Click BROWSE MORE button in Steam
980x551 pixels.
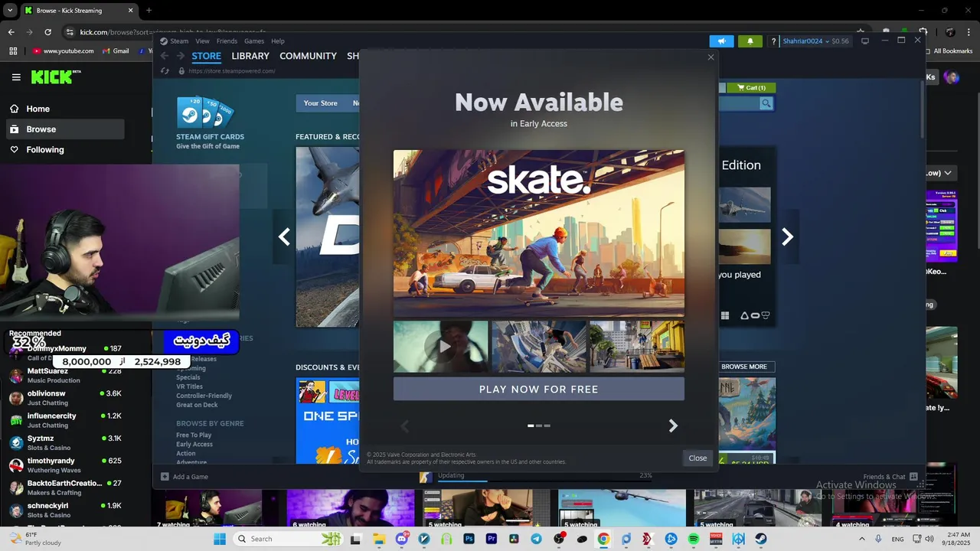[x=744, y=367]
